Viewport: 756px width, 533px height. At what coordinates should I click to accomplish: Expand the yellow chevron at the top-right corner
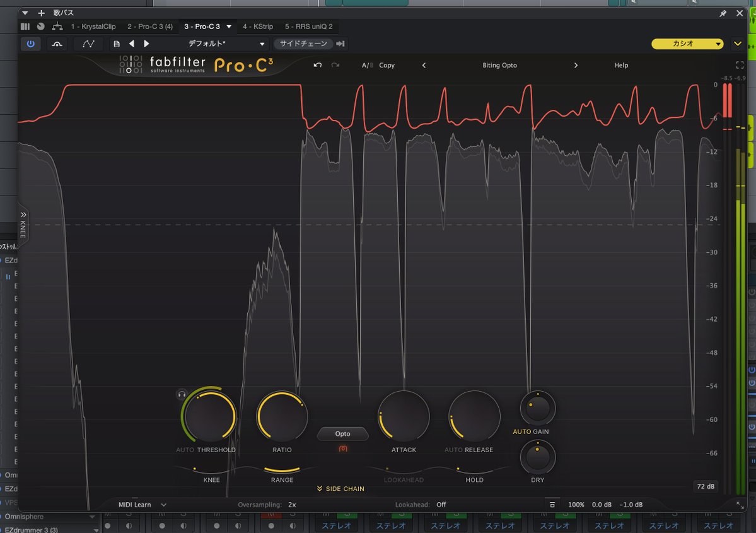[x=738, y=44]
